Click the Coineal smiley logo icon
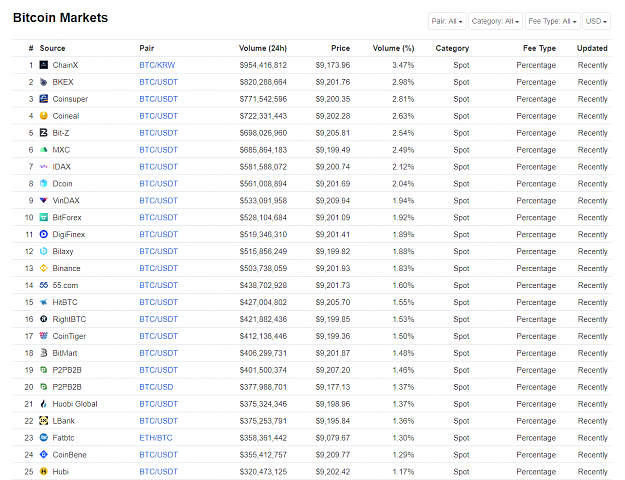 pyautogui.click(x=43, y=116)
